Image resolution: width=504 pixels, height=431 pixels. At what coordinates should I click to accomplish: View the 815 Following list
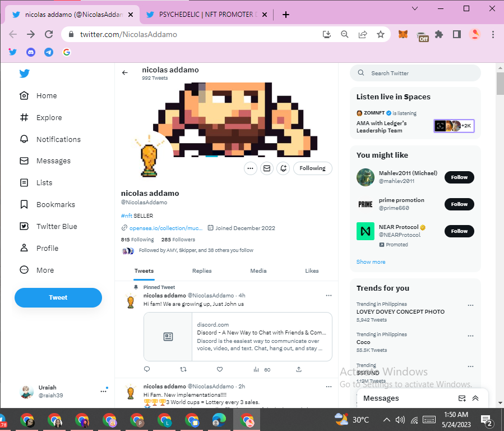coord(137,240)
